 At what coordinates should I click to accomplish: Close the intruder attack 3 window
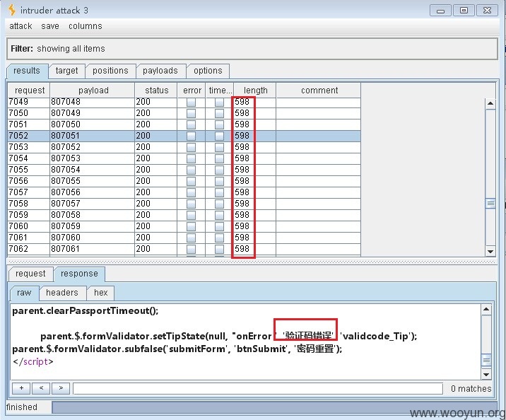click(x=487, y=11)
